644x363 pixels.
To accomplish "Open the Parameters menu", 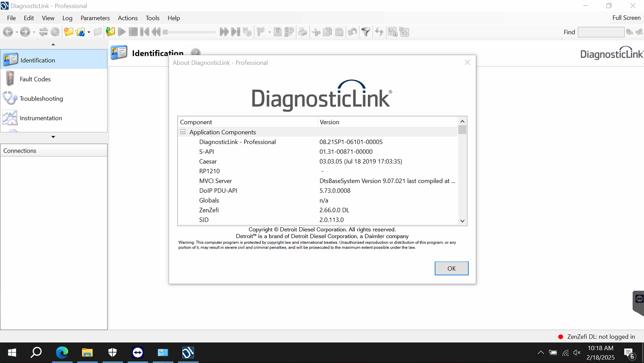I will coord(95,18).
